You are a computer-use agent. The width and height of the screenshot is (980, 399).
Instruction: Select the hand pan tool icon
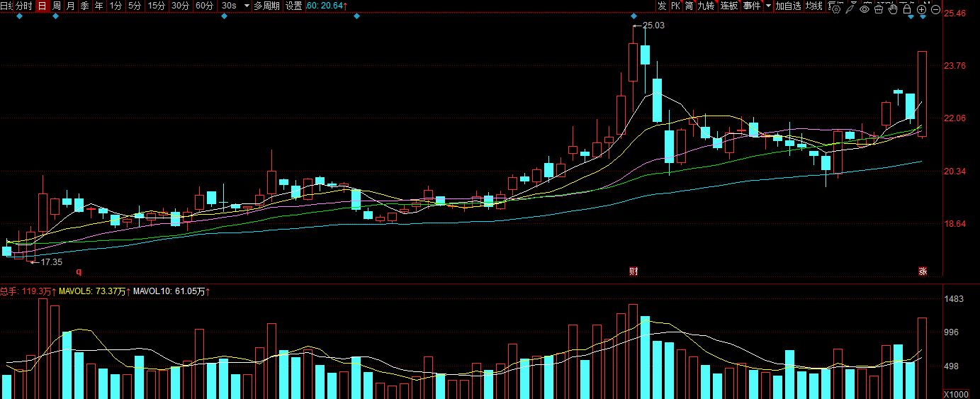click(x=893, y=9)
